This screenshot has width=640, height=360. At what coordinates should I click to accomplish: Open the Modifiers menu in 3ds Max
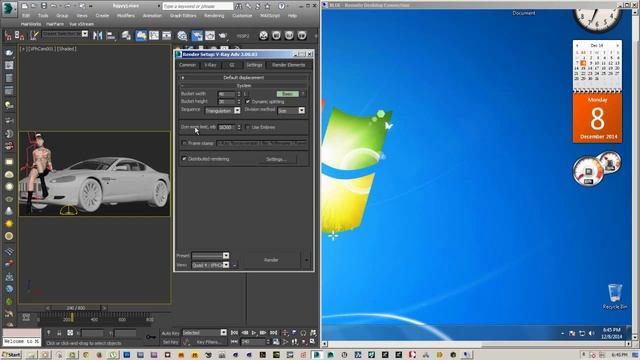pos(126,16)
